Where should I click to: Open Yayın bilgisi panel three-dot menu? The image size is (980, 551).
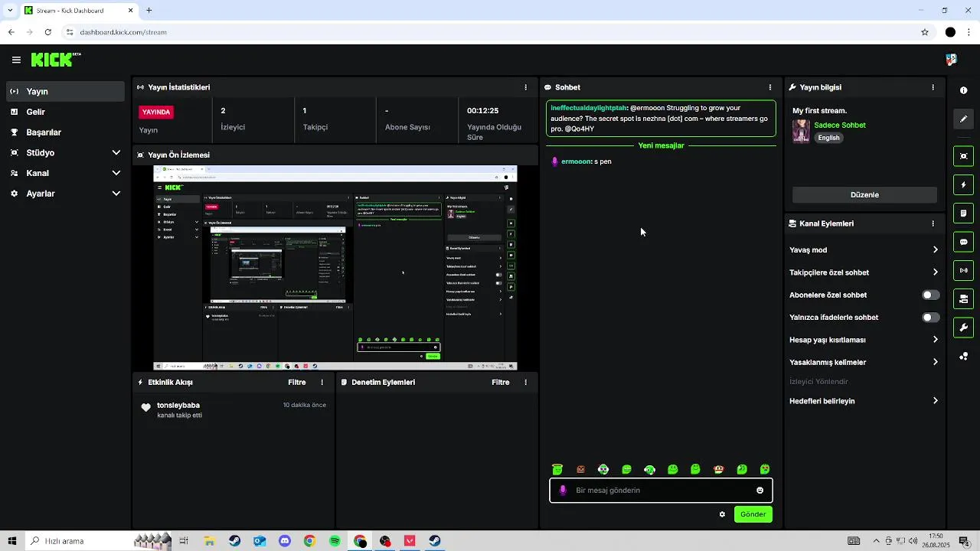click(933, 87)
